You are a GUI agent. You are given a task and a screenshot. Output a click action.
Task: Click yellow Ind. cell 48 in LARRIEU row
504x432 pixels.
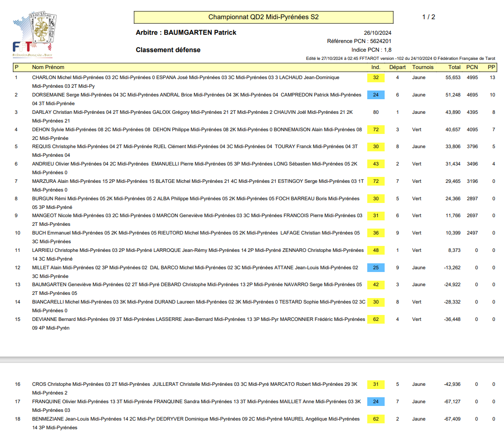pyautogui.click(x=376, y=250)
